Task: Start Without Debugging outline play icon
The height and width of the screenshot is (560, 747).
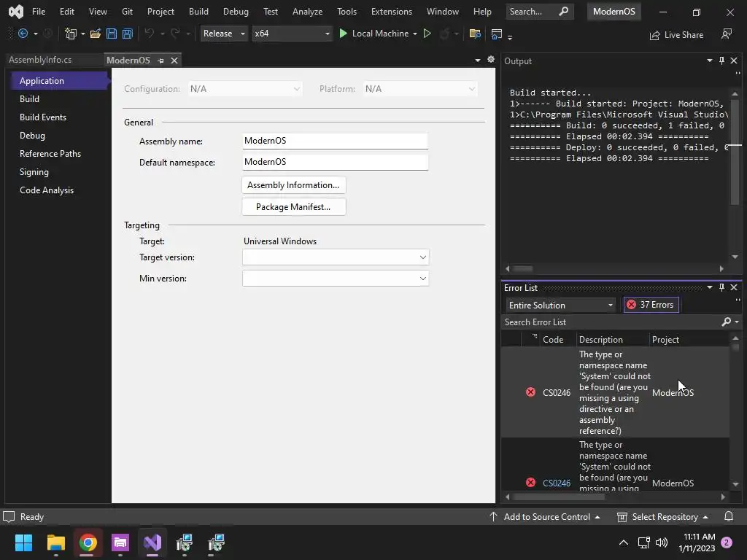Action: tap(427, 34)
